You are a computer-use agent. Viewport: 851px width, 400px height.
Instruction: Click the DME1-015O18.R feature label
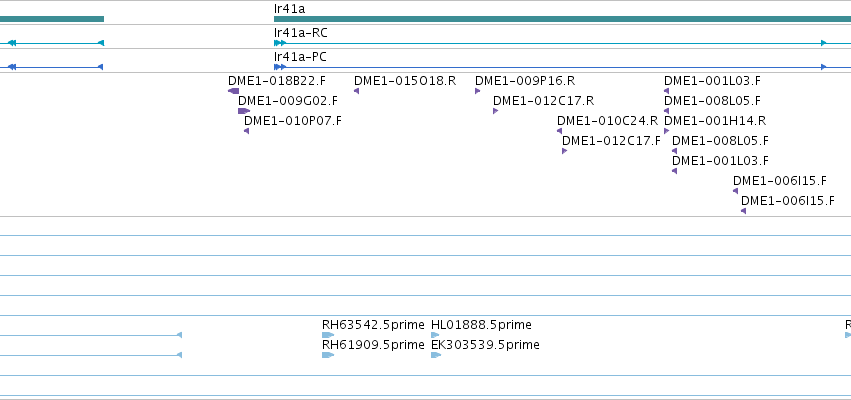point(405,81)
